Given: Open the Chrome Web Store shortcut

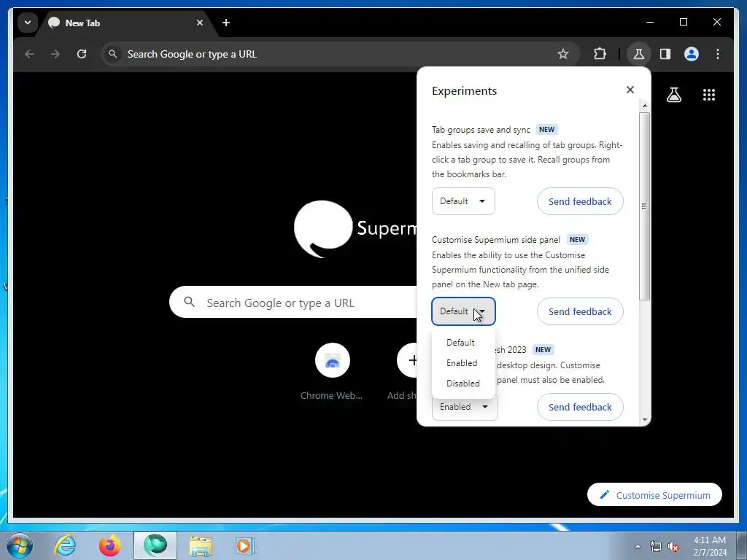Looking at the screenshot, I should [x=332, y=371].
